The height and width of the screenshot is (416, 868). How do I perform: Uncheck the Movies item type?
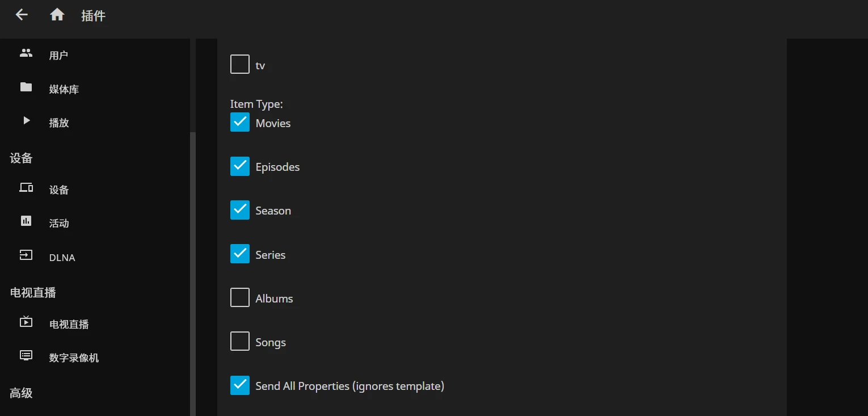click(240, 122)
